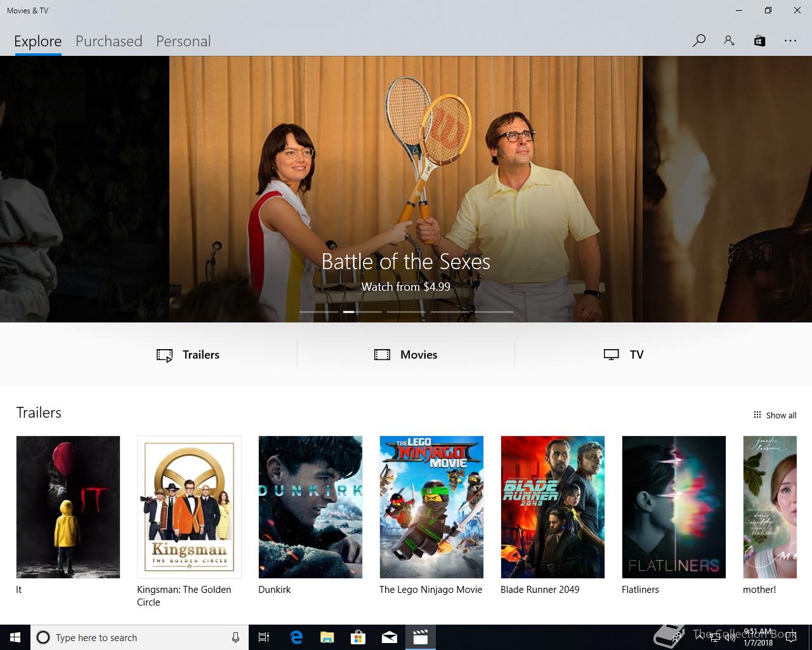The image size is (812, 650).
Task: Click the Flatliners title text
Action: (640, 590)
